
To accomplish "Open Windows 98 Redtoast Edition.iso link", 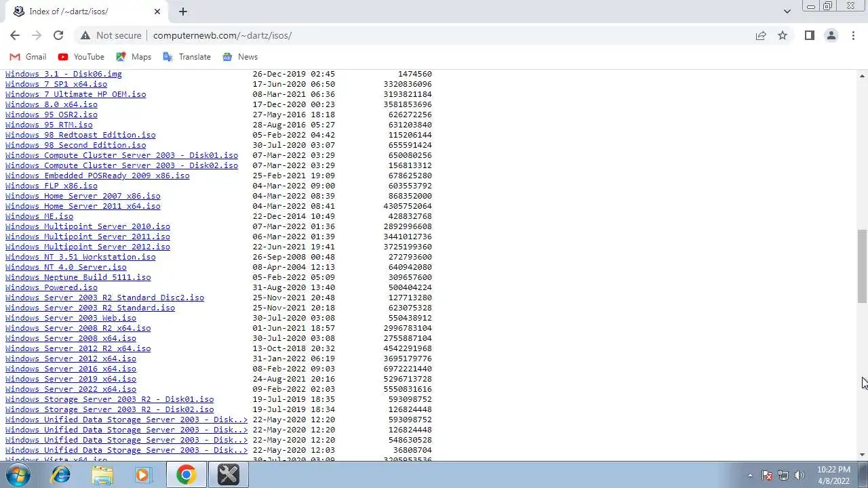I will tap(81, 135).
